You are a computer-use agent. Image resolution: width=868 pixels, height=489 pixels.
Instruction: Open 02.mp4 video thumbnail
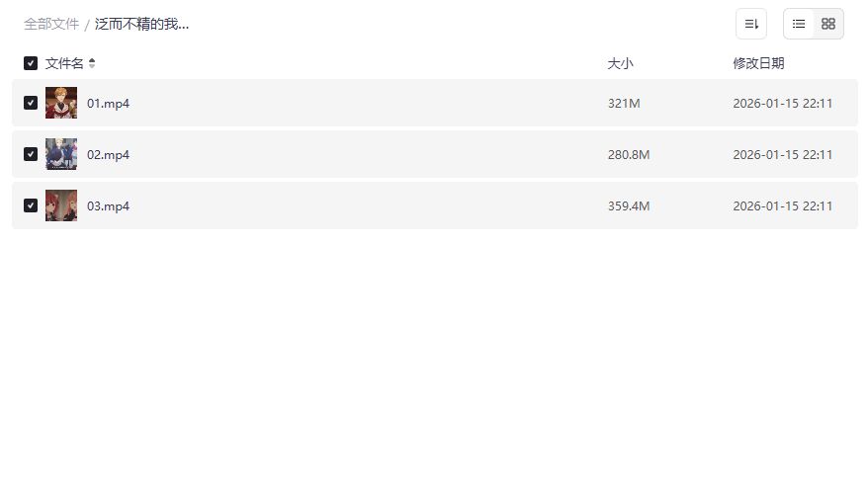click(61, 154)
